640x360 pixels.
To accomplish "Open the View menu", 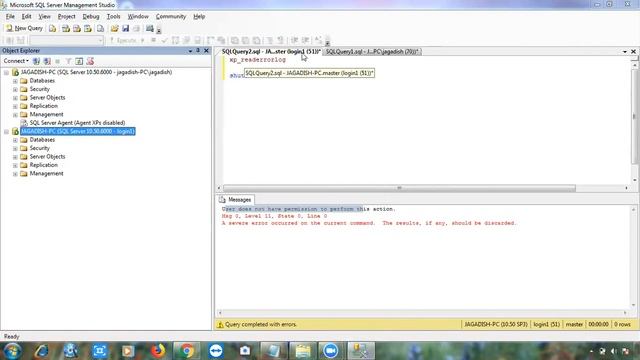I will (x=44, y=17).
